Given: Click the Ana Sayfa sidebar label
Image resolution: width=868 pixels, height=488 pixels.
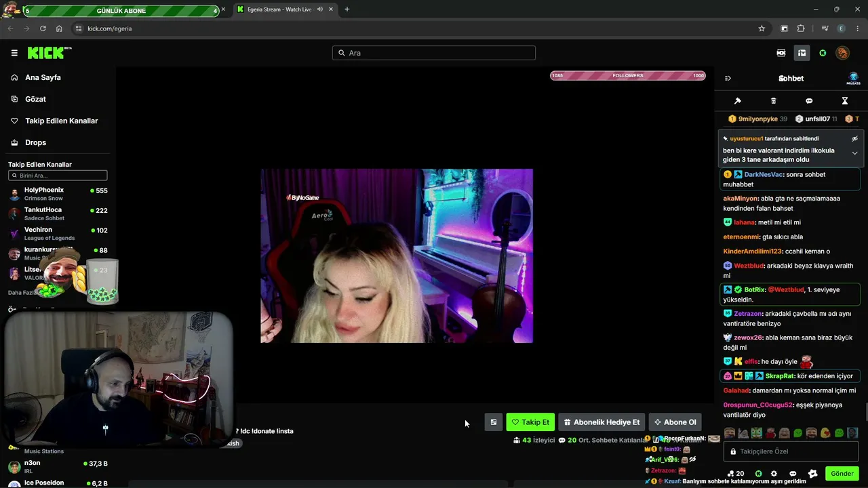Looking at the screenshot, I should [43, 77].
